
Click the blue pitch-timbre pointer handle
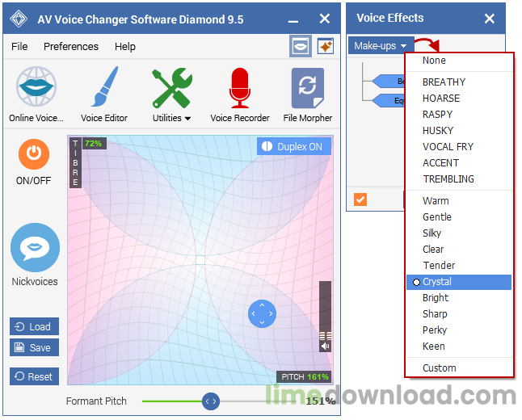click(x=262, y=314)
